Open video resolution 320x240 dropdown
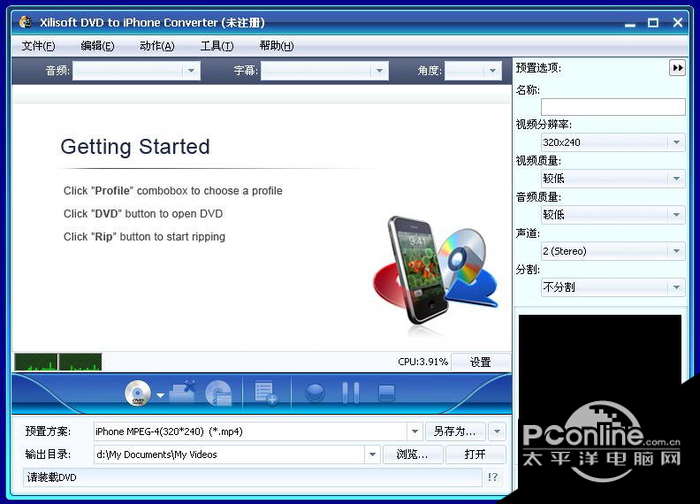The width and height of the screenshot is (700, 504). (x=676, y=142)
